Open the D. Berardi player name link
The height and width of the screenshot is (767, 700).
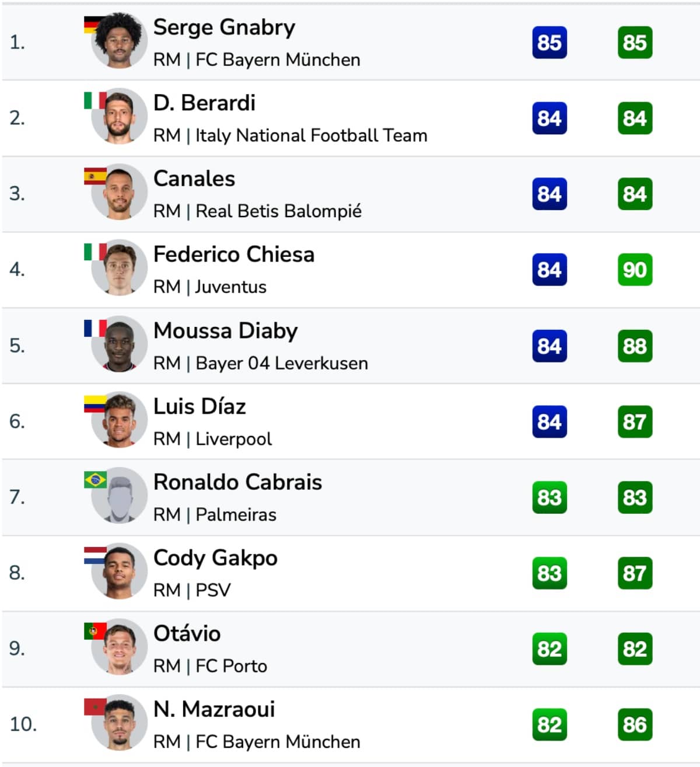(x=204, y=103)
